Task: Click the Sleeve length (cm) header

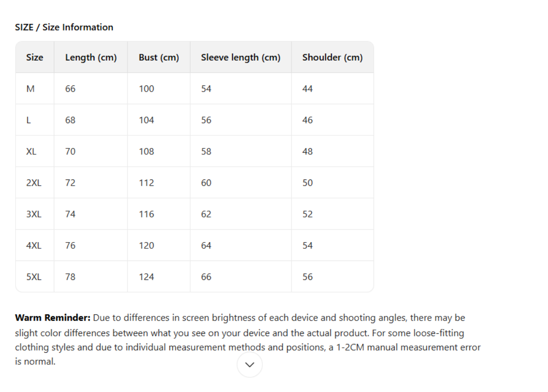Action: pos(241,57)
